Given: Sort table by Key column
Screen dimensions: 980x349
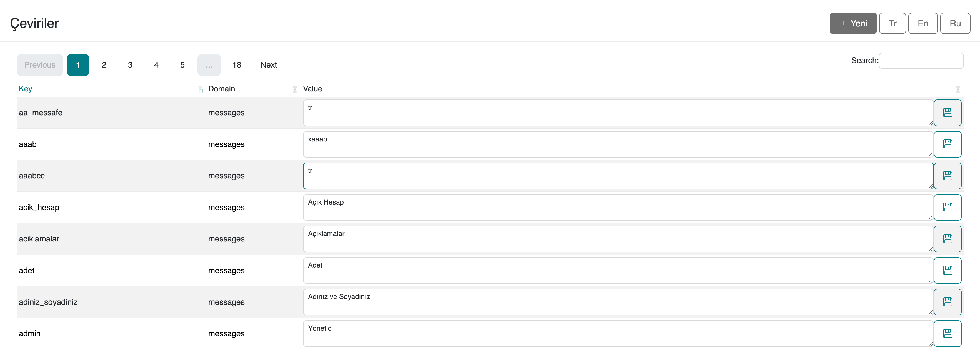Looking at the screenshot, I should tap(26, 89).
